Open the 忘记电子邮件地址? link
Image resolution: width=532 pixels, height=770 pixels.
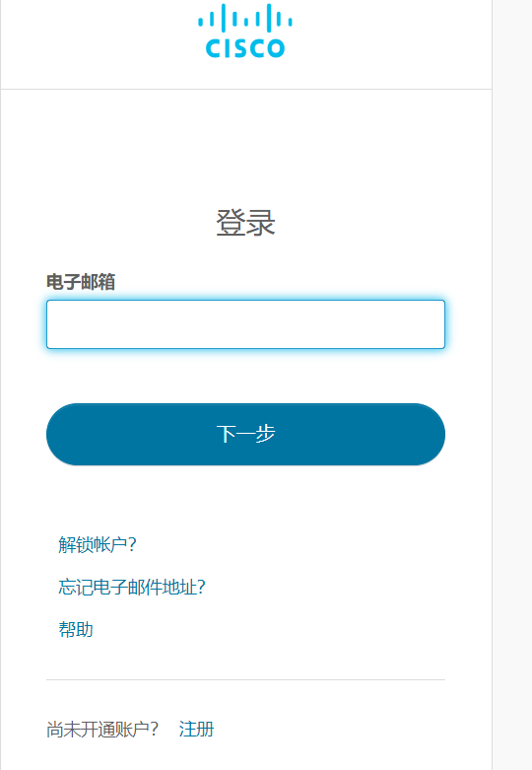click(132, 587)
